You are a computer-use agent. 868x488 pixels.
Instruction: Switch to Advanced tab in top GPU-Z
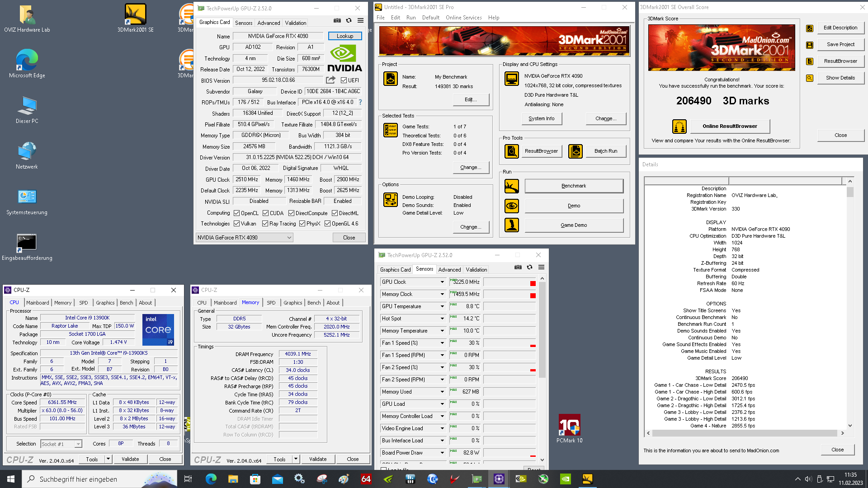point(269,23)
